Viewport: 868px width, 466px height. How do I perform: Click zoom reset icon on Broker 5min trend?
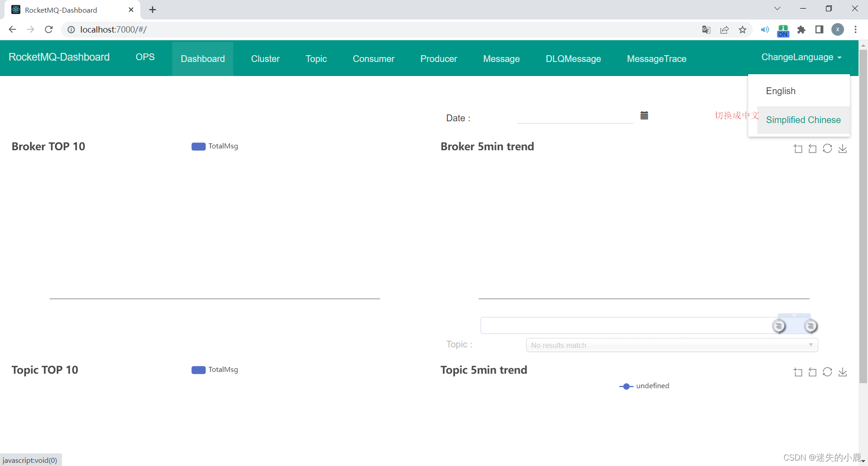(x=812, y=149)
